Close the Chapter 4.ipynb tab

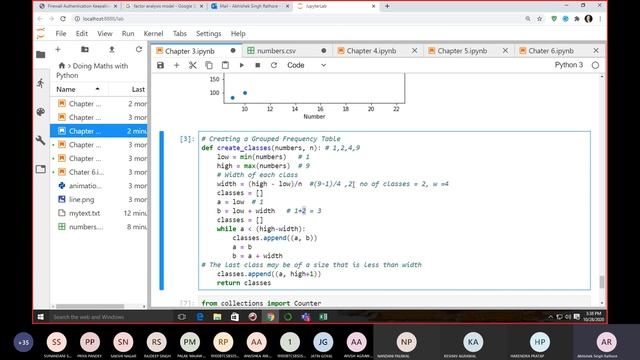point(414,51)
